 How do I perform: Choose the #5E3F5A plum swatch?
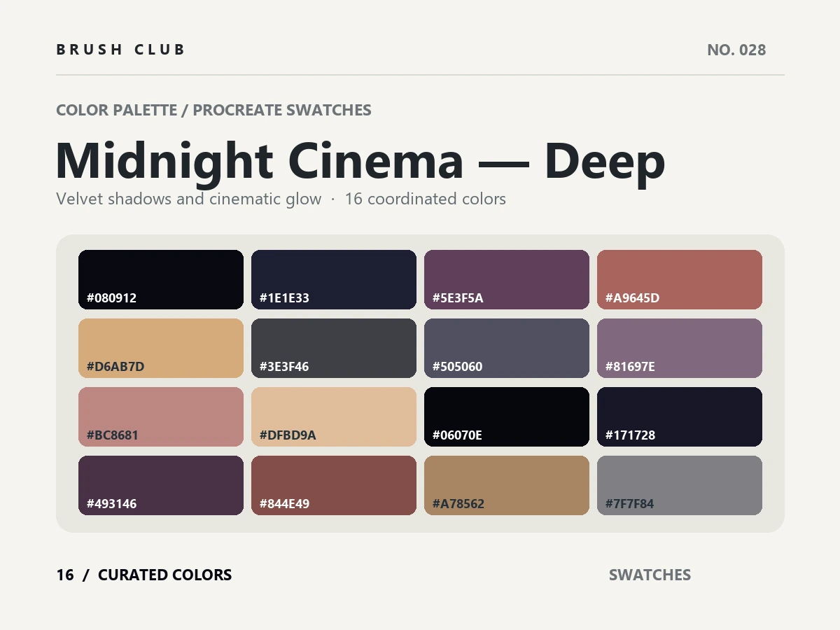tap(507, 279)
